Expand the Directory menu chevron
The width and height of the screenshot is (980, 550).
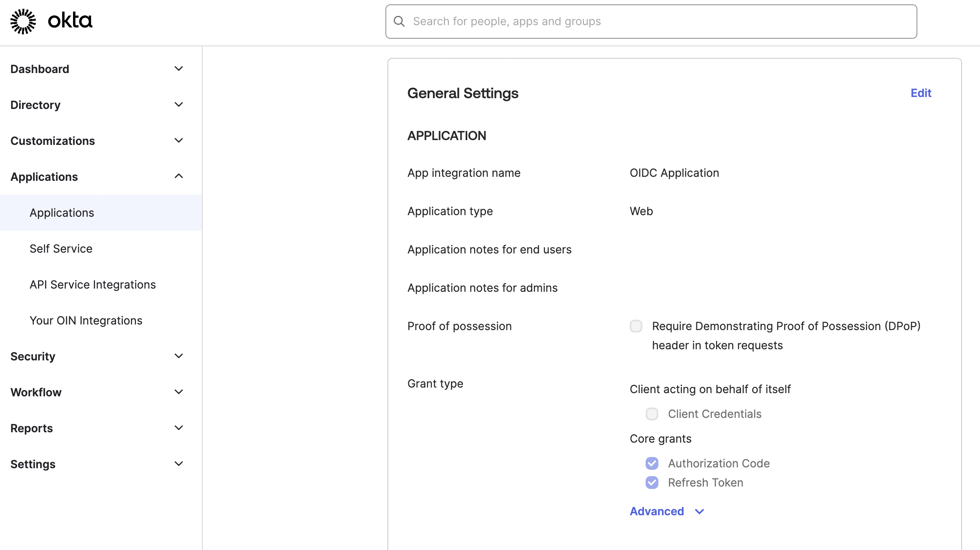click(179, 105)
